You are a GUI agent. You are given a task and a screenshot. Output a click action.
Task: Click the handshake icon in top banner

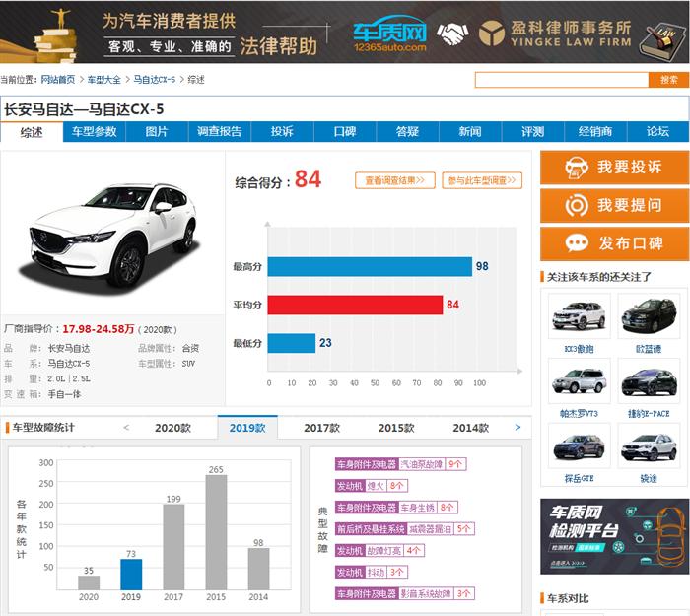point(452,34)
